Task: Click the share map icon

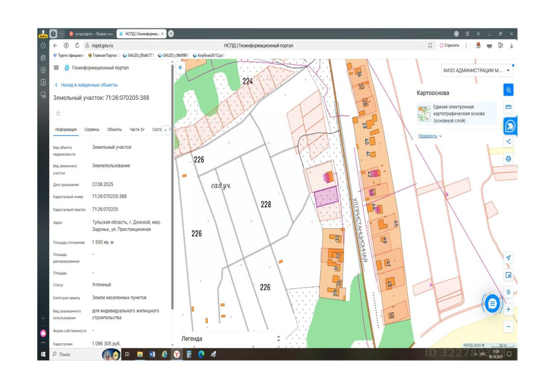Action: pos(508,142)
